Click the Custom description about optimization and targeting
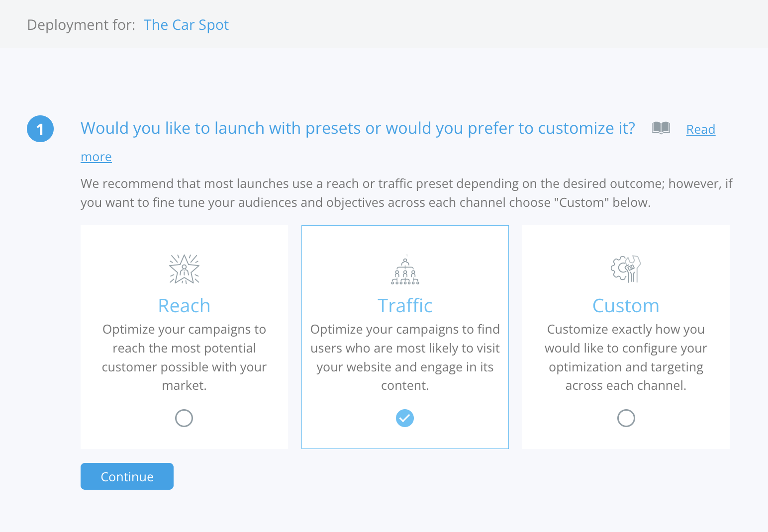The height and width of the screenshot is (532, 768). [x=626, y=357]
